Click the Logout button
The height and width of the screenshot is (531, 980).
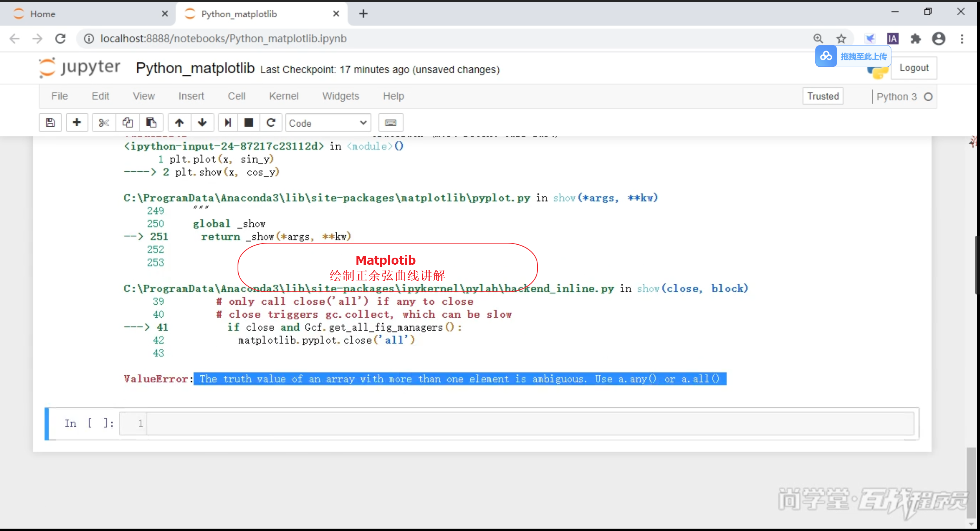coord(914,68)
